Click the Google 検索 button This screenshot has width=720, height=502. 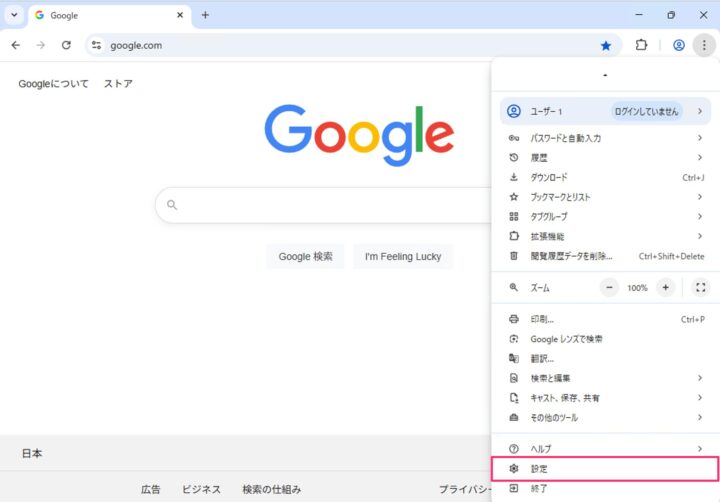coord(305,256)
